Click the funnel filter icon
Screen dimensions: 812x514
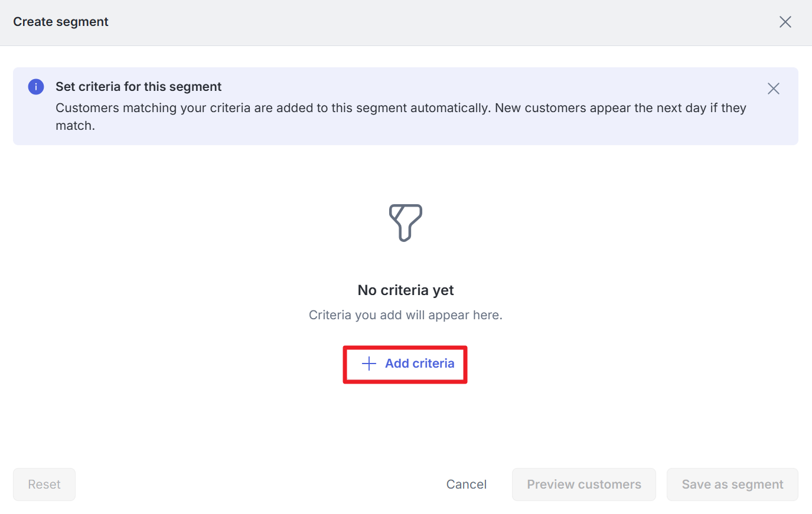(406, 222)
